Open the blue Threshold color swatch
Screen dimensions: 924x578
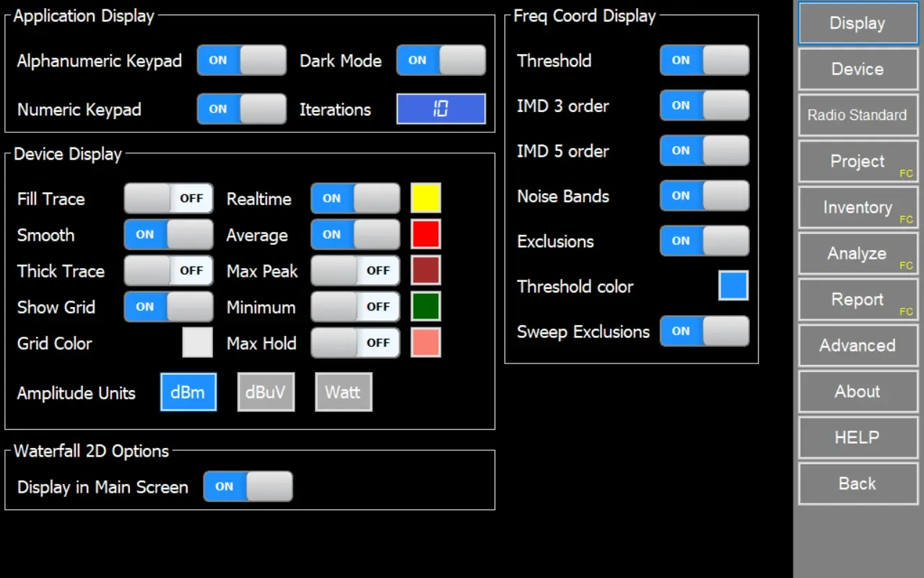click(x=733, y=286)
